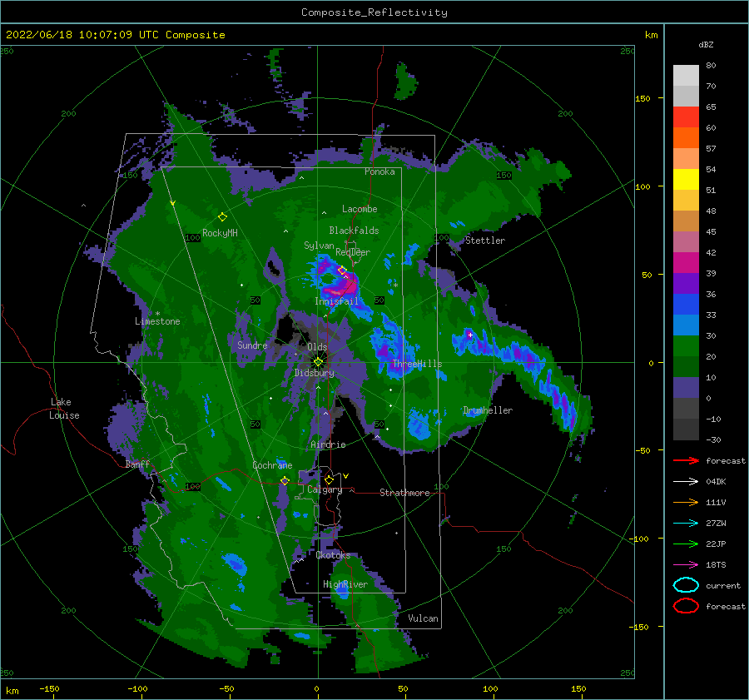Viewport: 749px width, 700px height.
Task: Click the Blackfalds city label
Action: [x=354, y=231]
